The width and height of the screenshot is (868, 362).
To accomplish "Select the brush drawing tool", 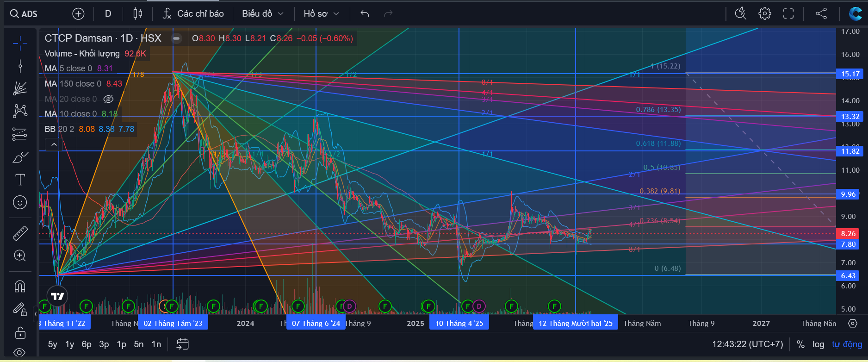I will (20, 157).
